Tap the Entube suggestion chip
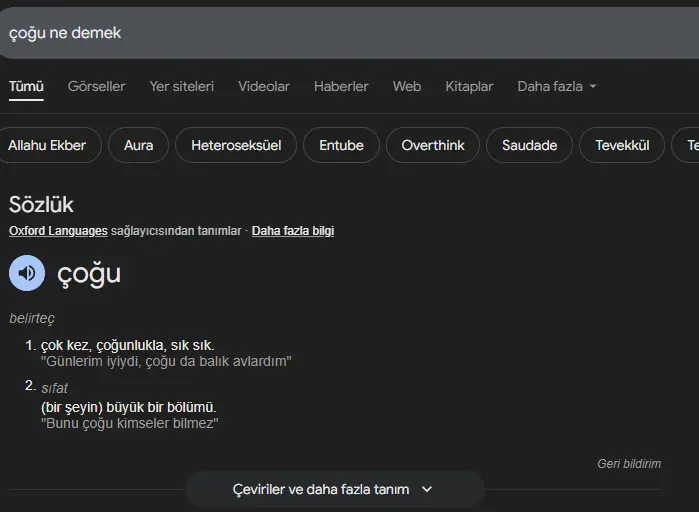The image size is (699, 512). click(x=341, y=145)
